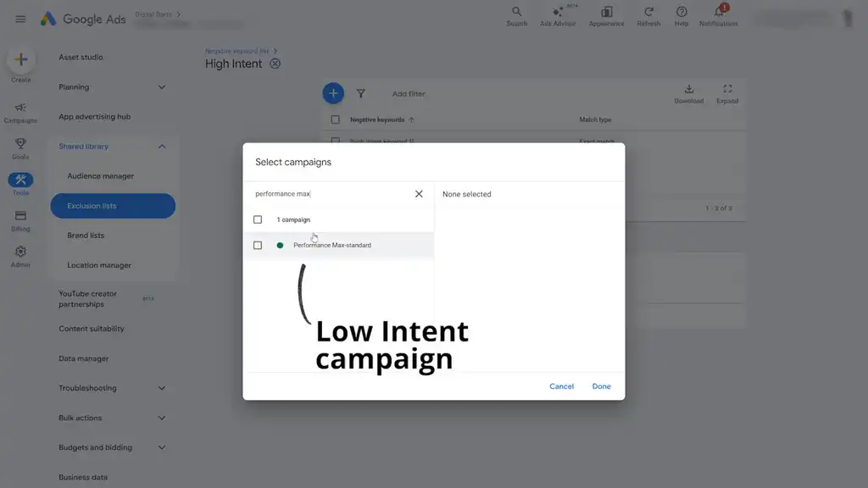Select Exclusion lists
This screenshot has height=488, width=868.
(113, 206)
